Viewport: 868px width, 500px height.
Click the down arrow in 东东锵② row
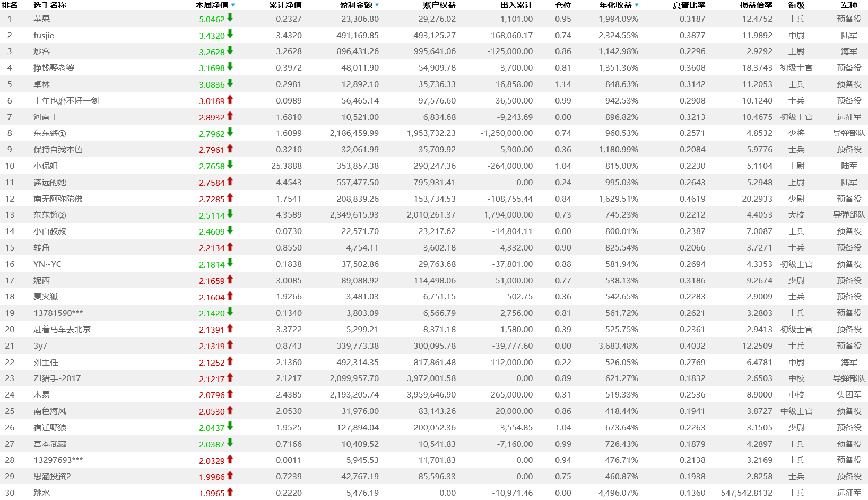point(230,214)
